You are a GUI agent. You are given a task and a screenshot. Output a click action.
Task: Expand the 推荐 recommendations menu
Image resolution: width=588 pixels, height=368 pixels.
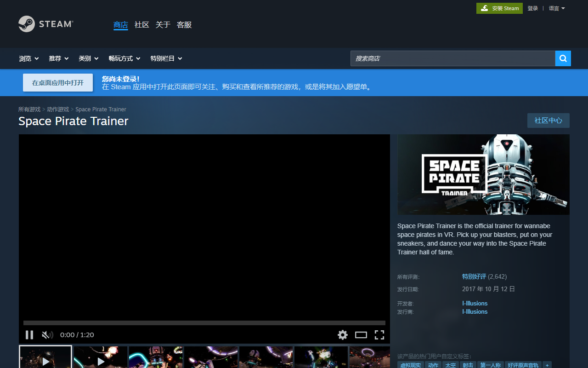(x=59, y=58)
